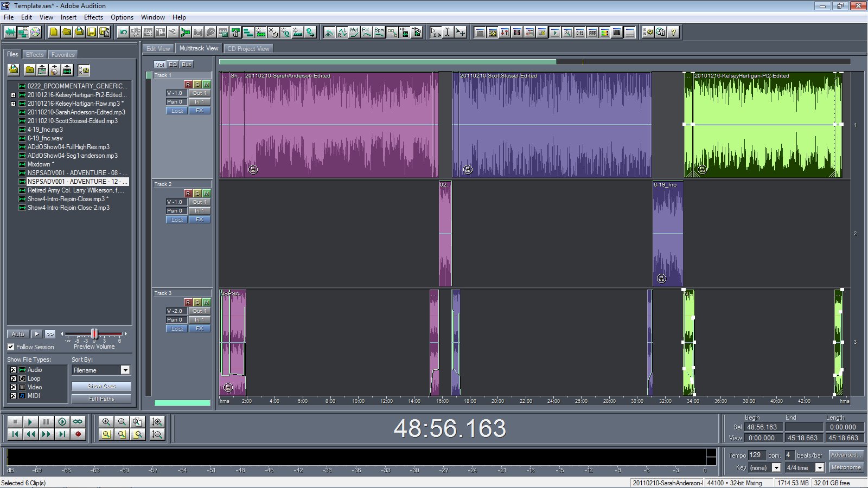Expand 20101216-KelseyHartigan-Pt2-Edited file entry
Image resolution: width=868 pixels, height=488 pixels.
click(13, 95)
